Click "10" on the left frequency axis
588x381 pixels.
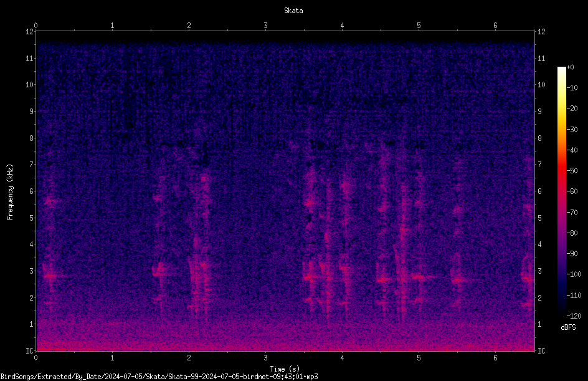(x=29, y=85)
